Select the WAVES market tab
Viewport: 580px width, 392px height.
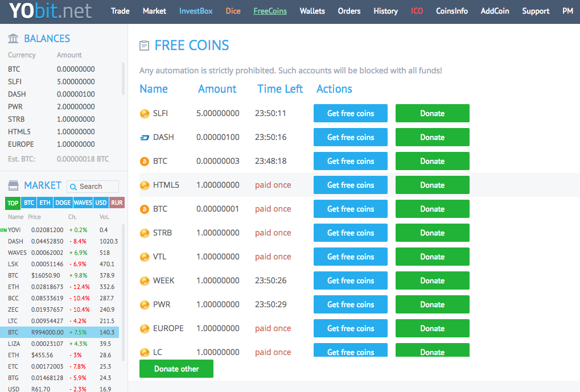pyautogui.click(x=83, y=203)
